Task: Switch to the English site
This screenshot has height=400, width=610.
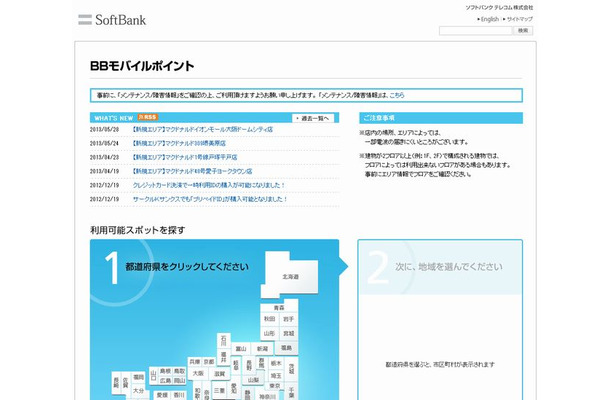Action: tap(488, 19)
